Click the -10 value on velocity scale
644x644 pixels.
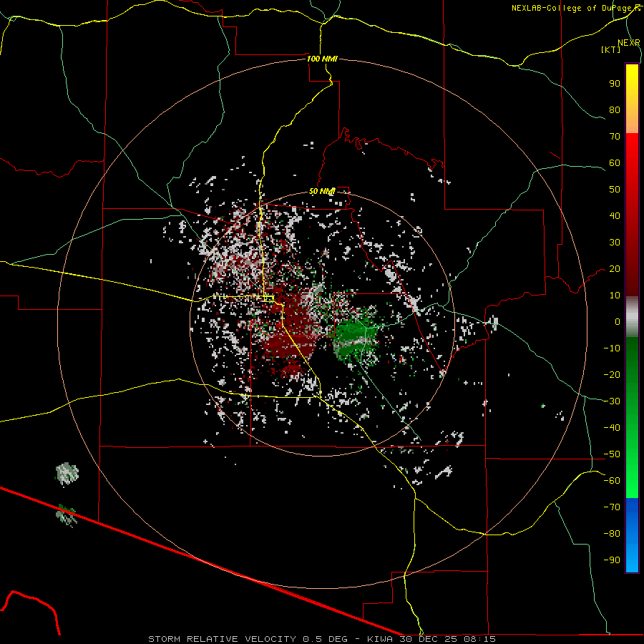612,348
